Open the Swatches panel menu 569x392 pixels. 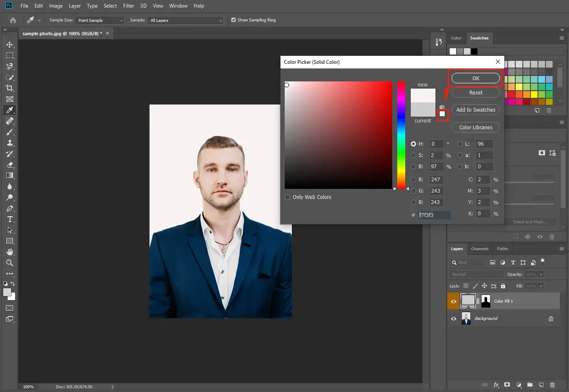coord(562,38)
